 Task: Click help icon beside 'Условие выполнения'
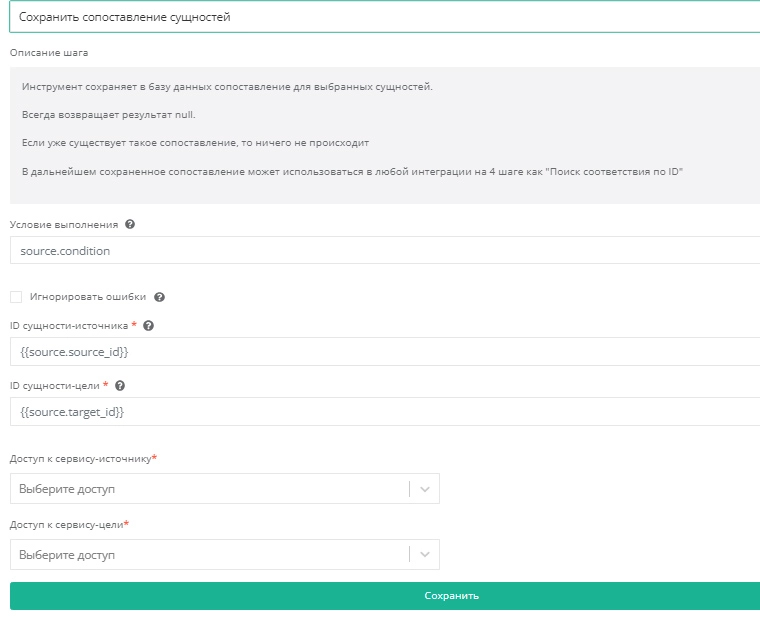point(130,225)
